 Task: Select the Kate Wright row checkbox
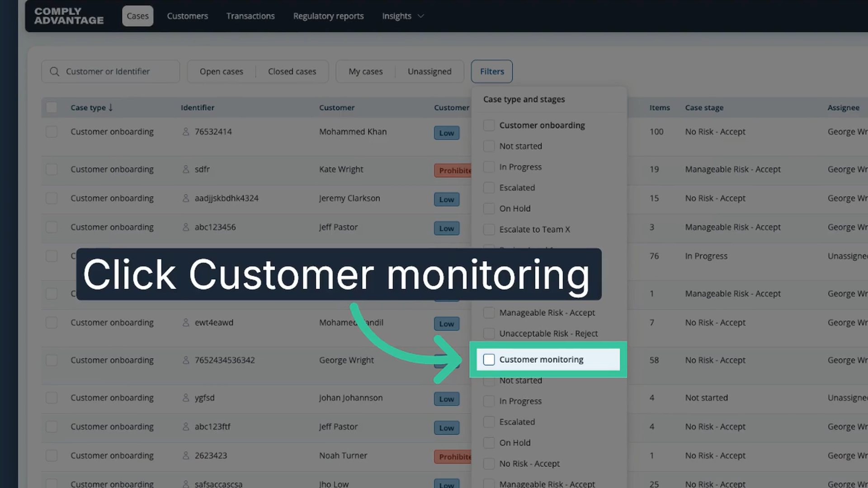(x=52, y=169)
